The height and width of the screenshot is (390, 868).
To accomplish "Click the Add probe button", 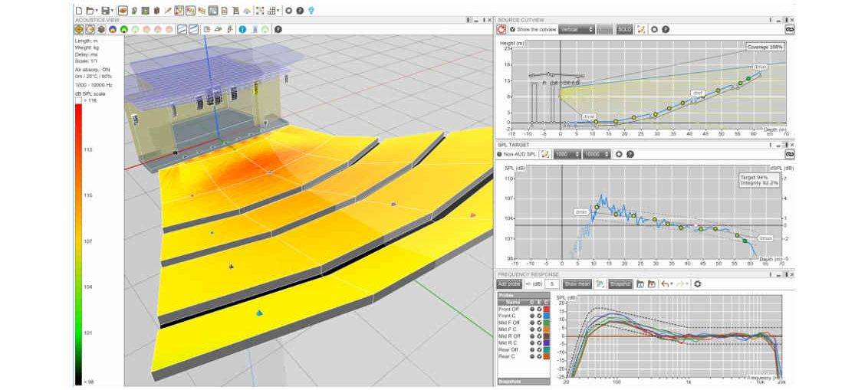I will pos(509,283).
